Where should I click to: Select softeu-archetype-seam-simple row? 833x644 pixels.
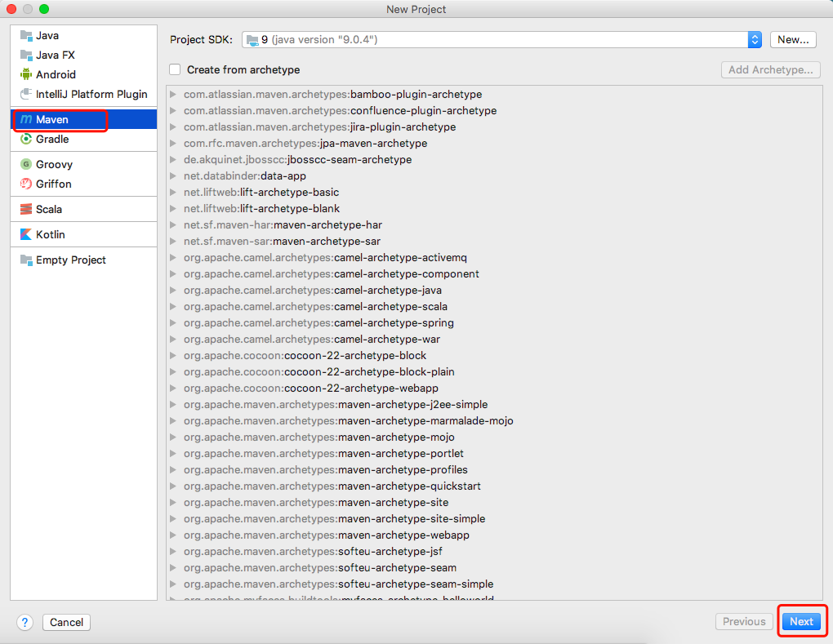494,584
